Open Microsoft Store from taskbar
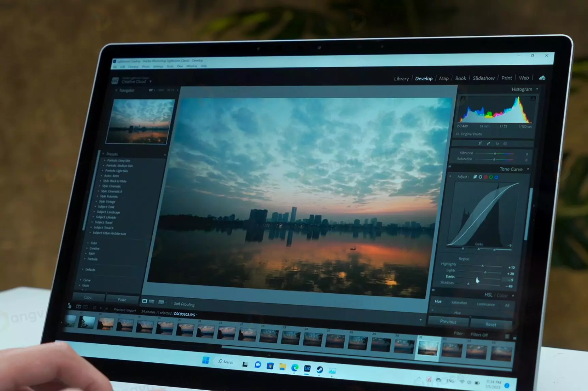588x391 pixels. pos(270,366)
